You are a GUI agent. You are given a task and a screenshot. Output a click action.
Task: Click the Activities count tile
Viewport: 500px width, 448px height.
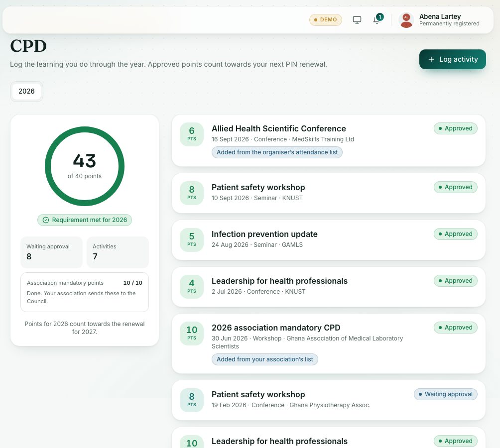[118, 252]
